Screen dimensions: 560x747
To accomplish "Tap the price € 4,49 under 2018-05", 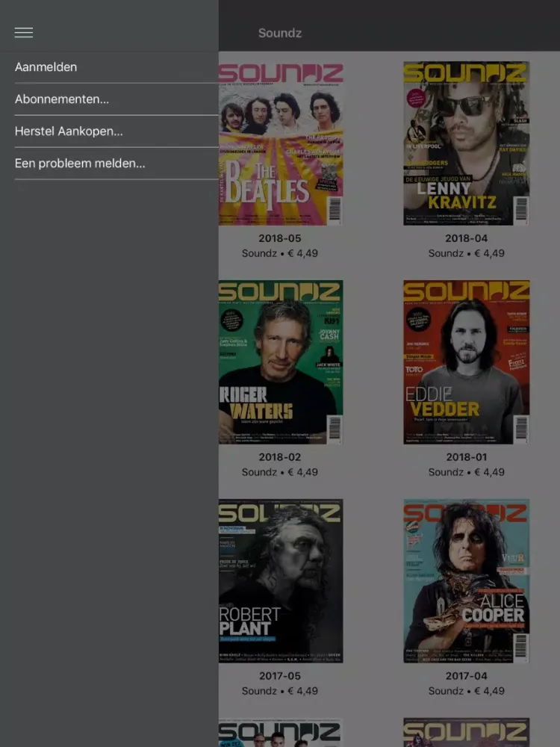I will coord(303,253).
